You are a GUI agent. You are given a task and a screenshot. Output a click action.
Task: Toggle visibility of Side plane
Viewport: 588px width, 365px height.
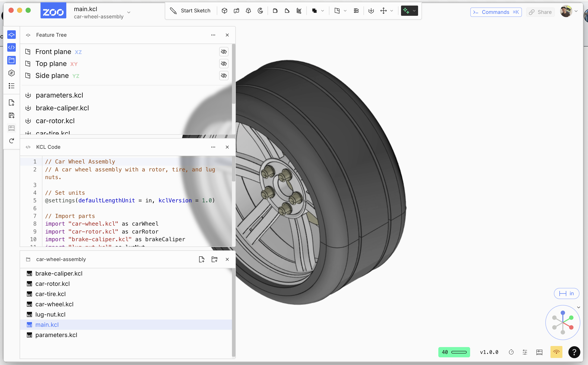click(224, 76)
